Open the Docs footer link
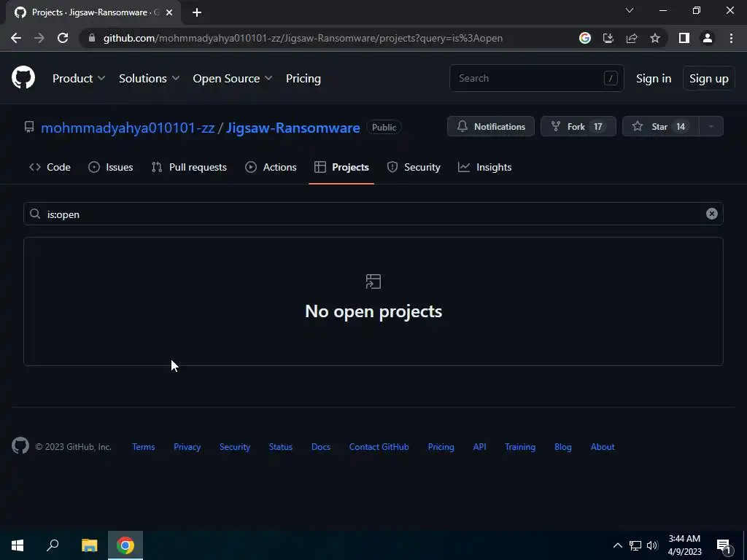 (x=321, y=447)
